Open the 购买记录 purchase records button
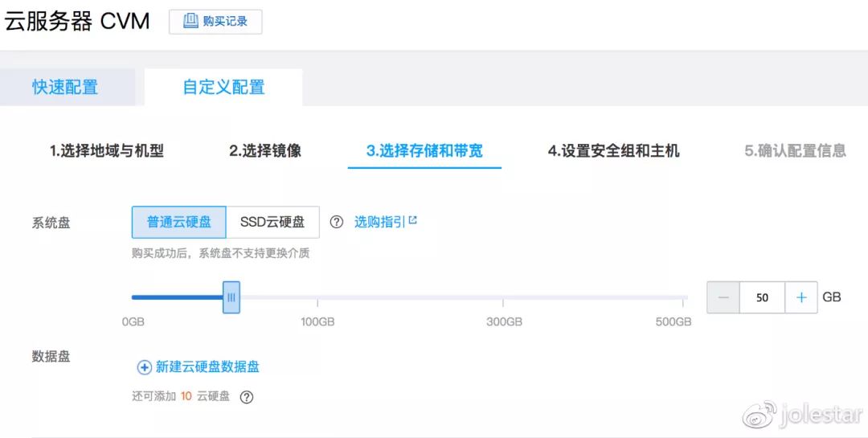This screenshot has width=868, height=438. tap(215, 22)
